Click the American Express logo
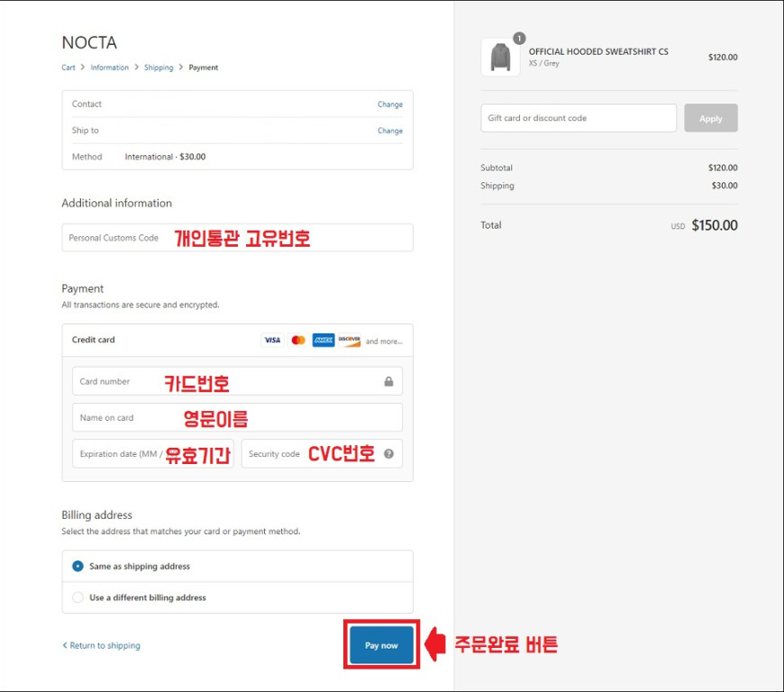The width and height of the screenshot is (784, 692). (324, 340)
